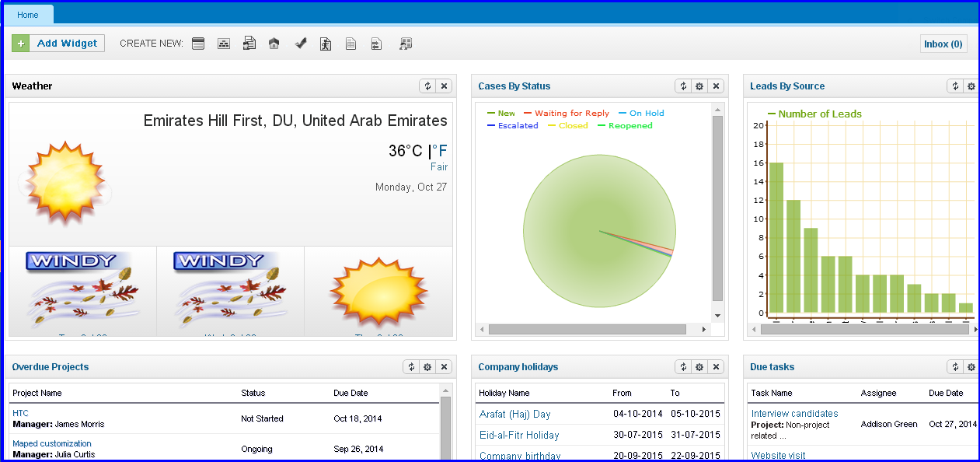Click the Addison Green assignee cell
Screen dimensions: 980x462
[x=889, y=424]
